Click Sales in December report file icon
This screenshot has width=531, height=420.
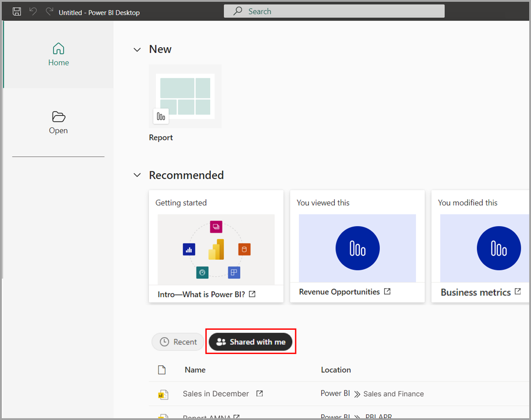pyautogui.click(x=163, y=394)
